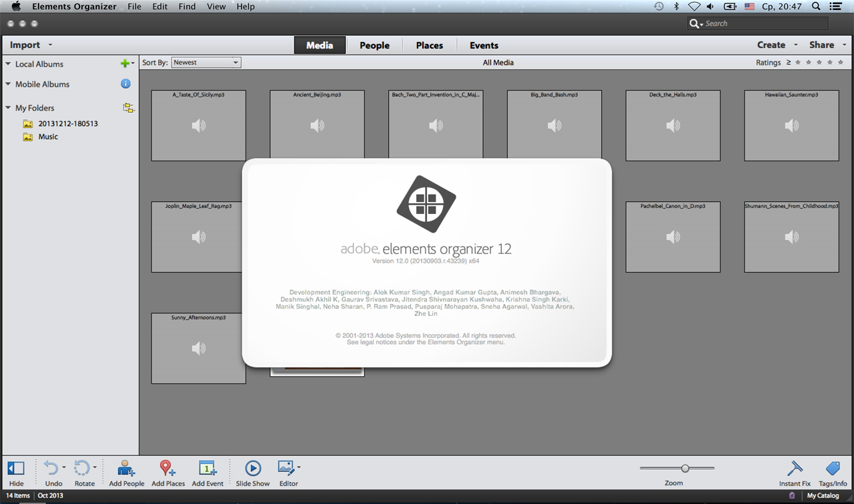The width and height of the screenshot is (854, 504).
Task: Click the Time Machine icon
Action: [659, 6]
